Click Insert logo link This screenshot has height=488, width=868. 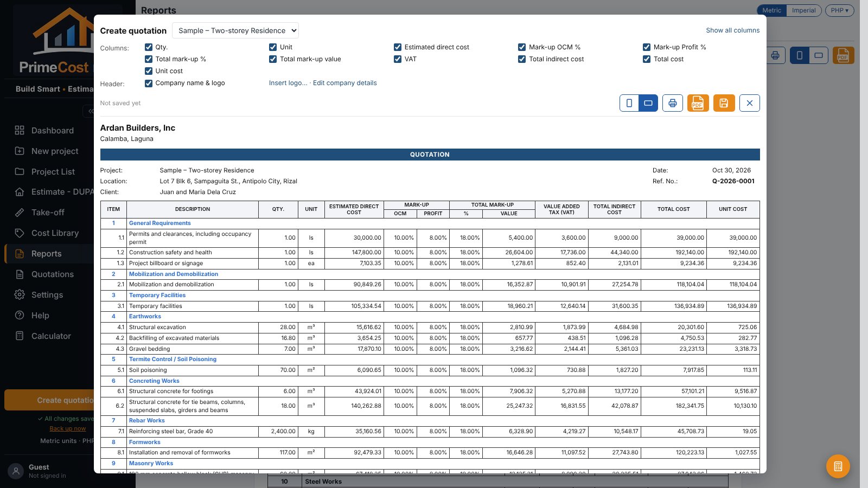click(288, 83)
